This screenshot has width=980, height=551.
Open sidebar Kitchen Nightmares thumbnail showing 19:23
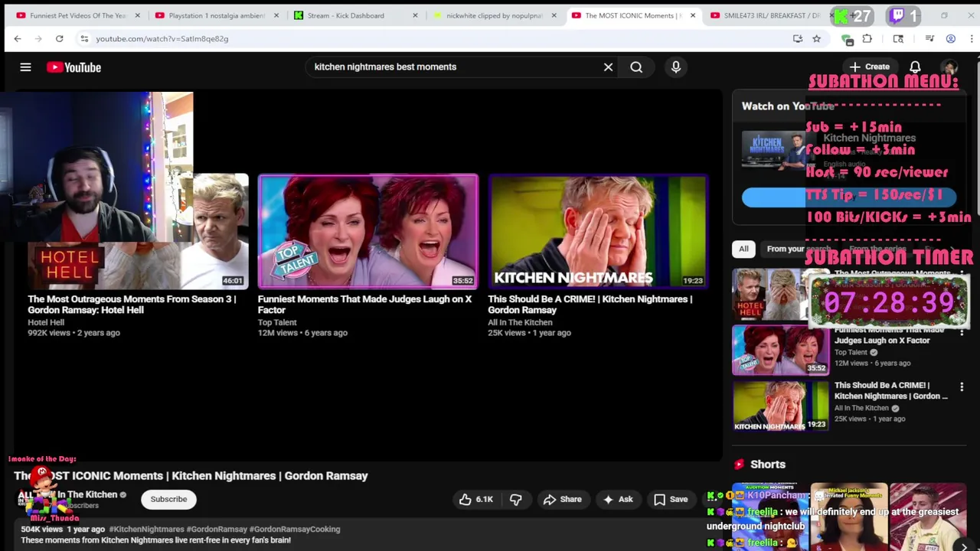(780, 406)
